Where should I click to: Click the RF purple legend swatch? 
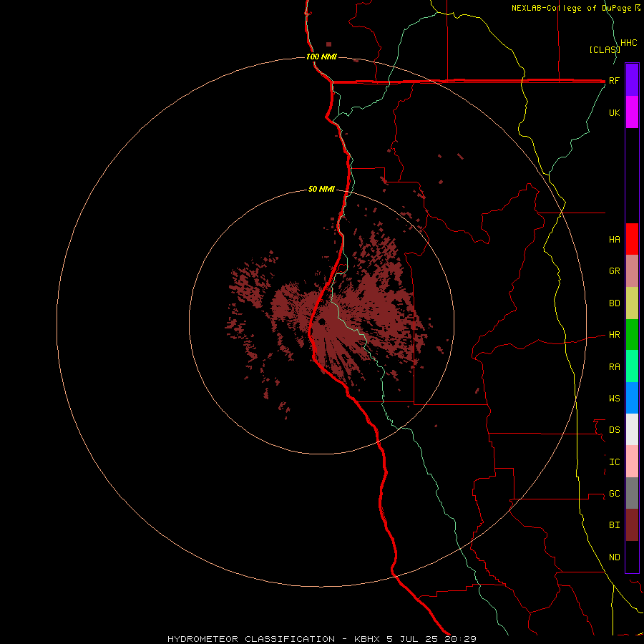(x=632, y=80)
